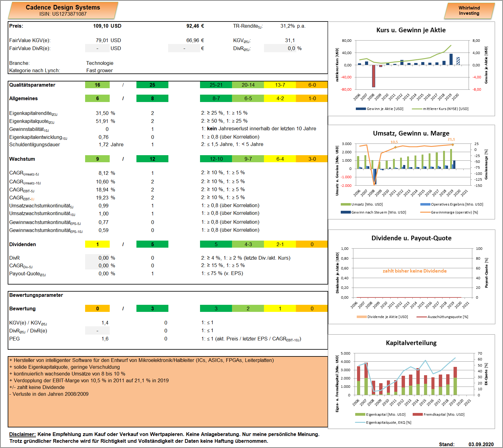
Task: Click the Gewinn nach Steuern legend entry
Action: pos(373,212)
